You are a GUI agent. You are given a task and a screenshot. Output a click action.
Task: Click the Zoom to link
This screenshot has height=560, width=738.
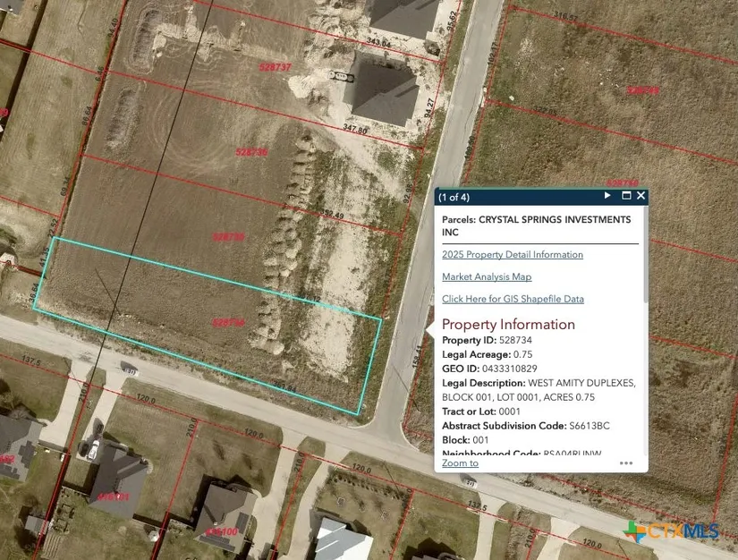(460, 463)
